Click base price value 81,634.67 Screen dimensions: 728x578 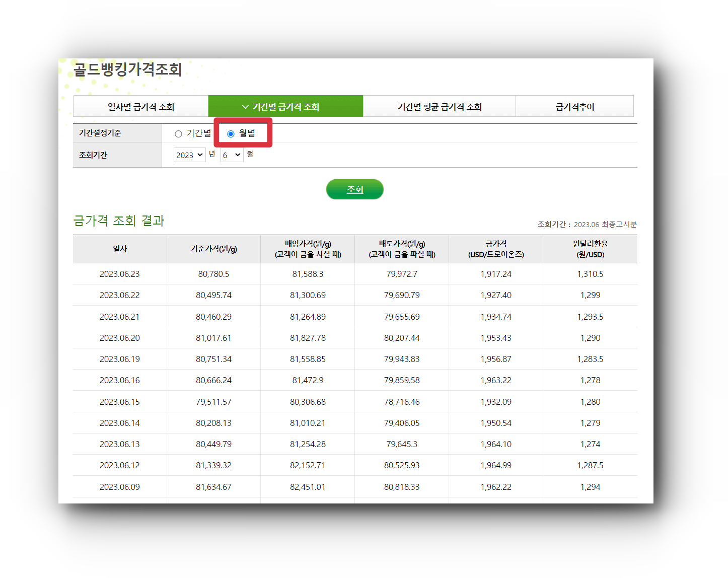pyautogui.click(x=213, y=487)
